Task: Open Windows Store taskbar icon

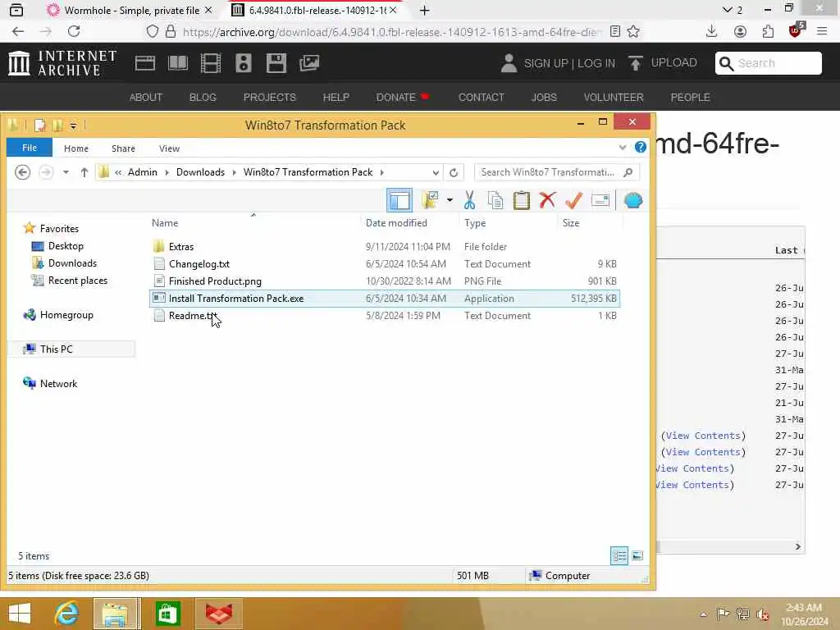Action: 167,614
